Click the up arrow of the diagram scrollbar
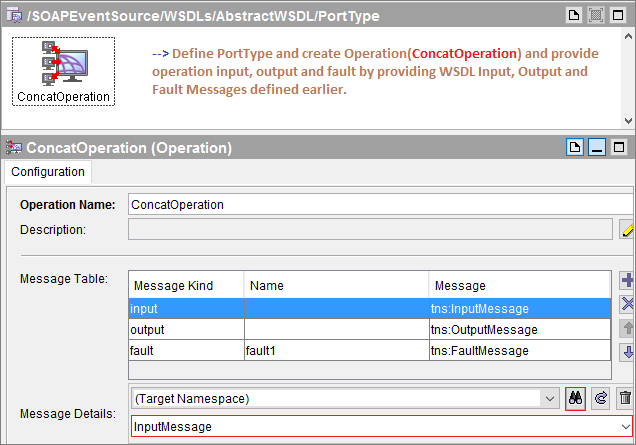Screen dimensions: 636x445 tap(628, 37)
